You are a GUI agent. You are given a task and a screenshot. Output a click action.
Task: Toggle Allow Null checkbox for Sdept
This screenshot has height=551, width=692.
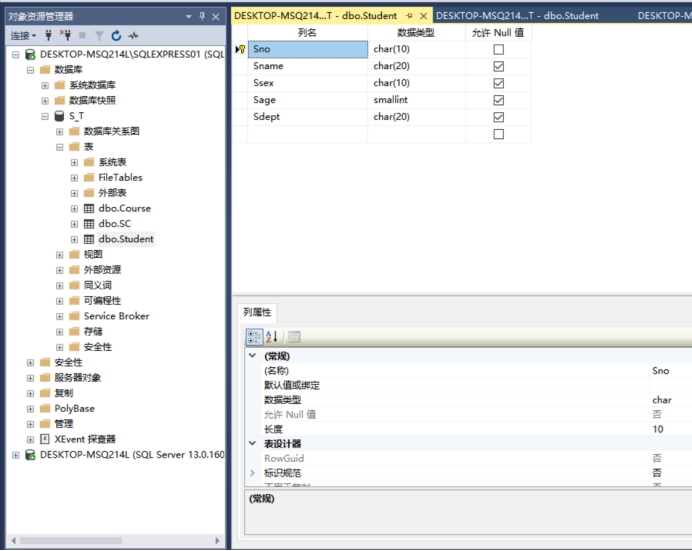(498, 117)
